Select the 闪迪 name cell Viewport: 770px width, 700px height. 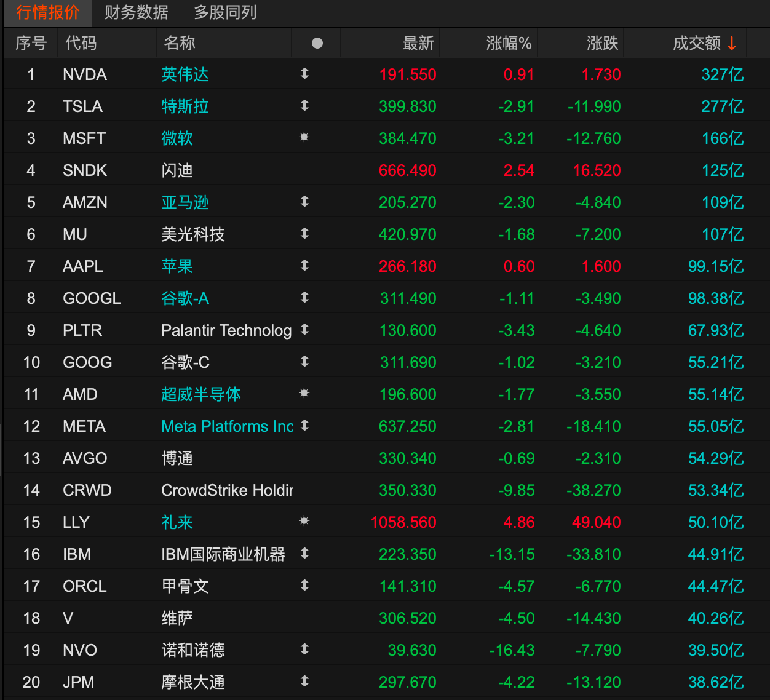coord(177,170)
